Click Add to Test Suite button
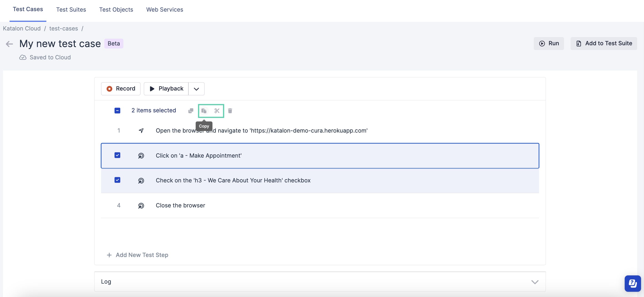The height and width of the screenshot is (297, 644). [x=604, y=43]
